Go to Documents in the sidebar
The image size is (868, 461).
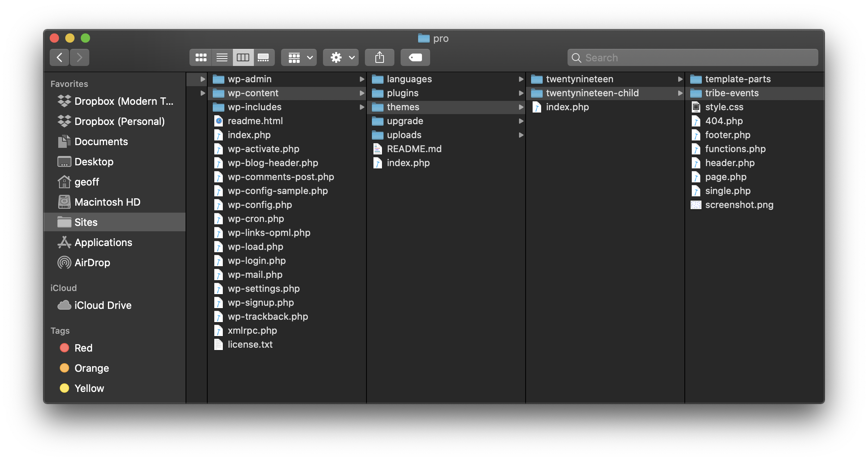[115, 142]
